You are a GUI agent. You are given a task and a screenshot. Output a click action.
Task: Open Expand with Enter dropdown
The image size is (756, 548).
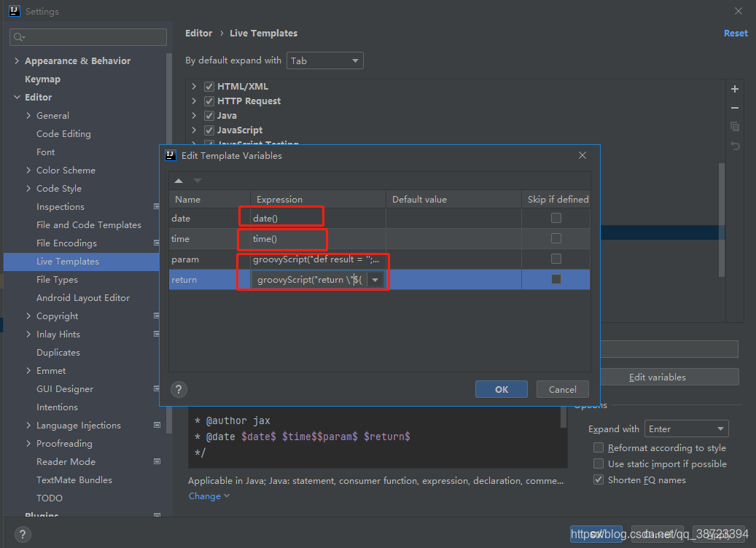(x=686, y=428)
